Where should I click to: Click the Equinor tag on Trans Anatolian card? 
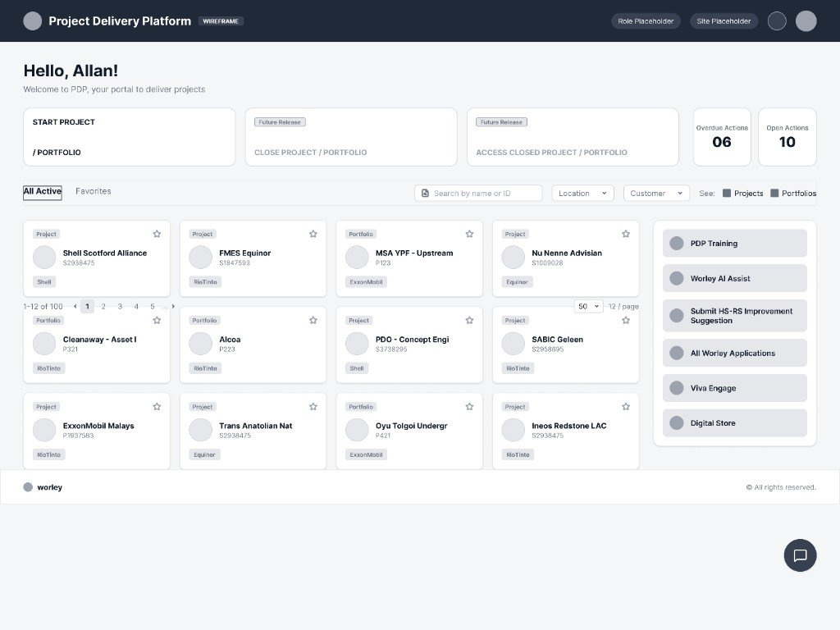204,454
